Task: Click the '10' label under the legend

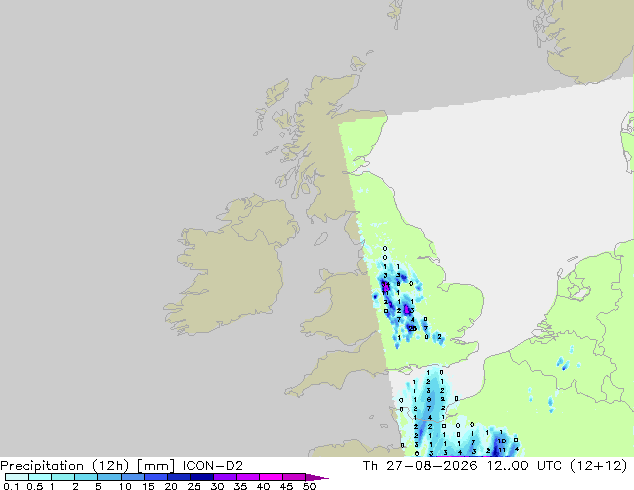Action: coord(125,486)
